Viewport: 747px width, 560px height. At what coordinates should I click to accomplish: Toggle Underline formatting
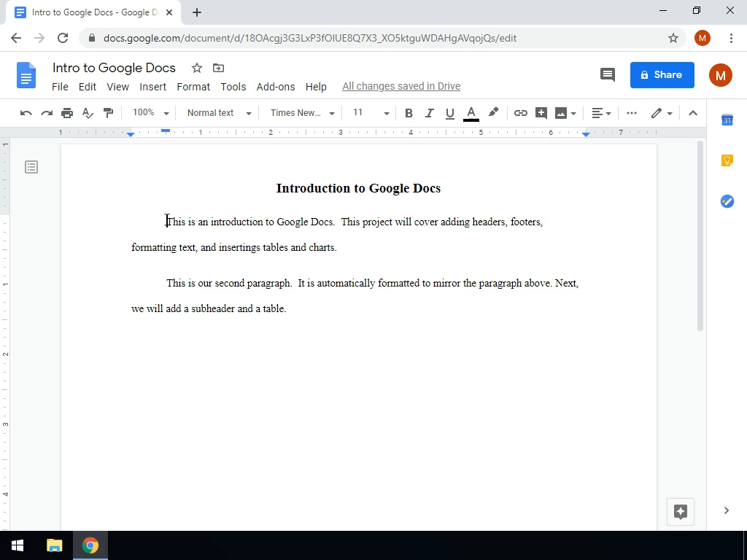coord(449,113)
